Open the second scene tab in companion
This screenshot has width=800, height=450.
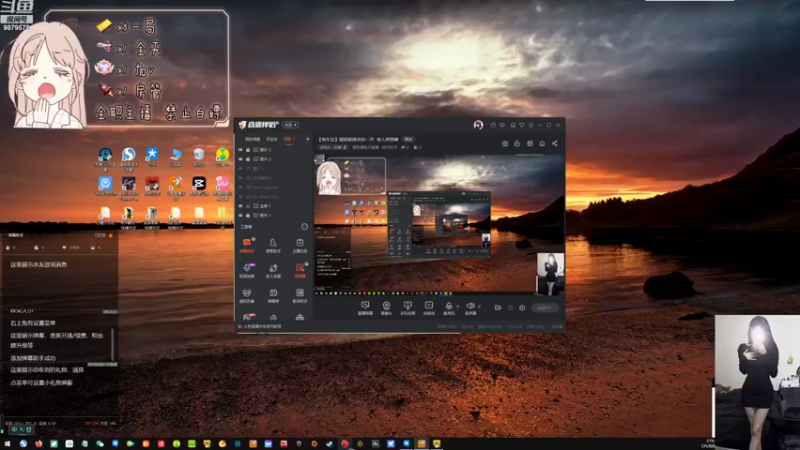(x=271, y=139)
